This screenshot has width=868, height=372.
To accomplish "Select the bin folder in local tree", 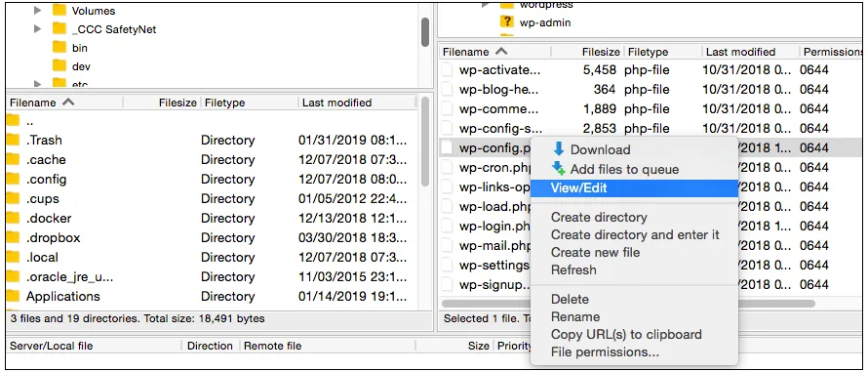I will click(x=80, y=48).
